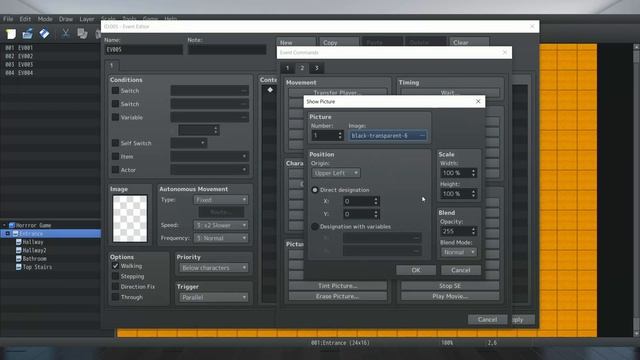Click Play Movie command button
The height and width of the screenshot is (360, 640).
pos(450,296)
